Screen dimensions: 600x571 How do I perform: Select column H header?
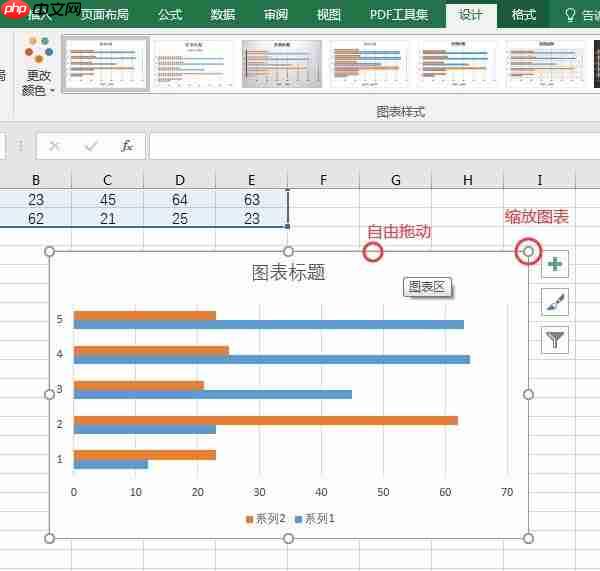tap(468, 179)
